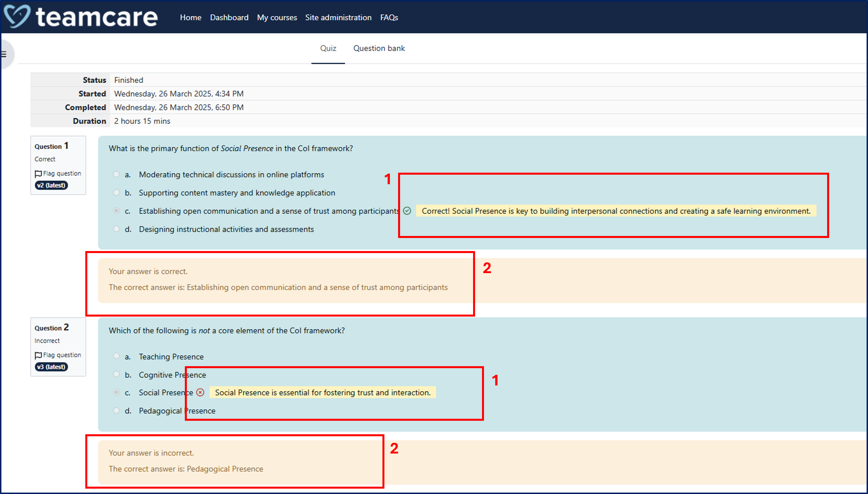Select option a Moderating technical discussions
Viewport: 868px width, 494px height.
116,174
